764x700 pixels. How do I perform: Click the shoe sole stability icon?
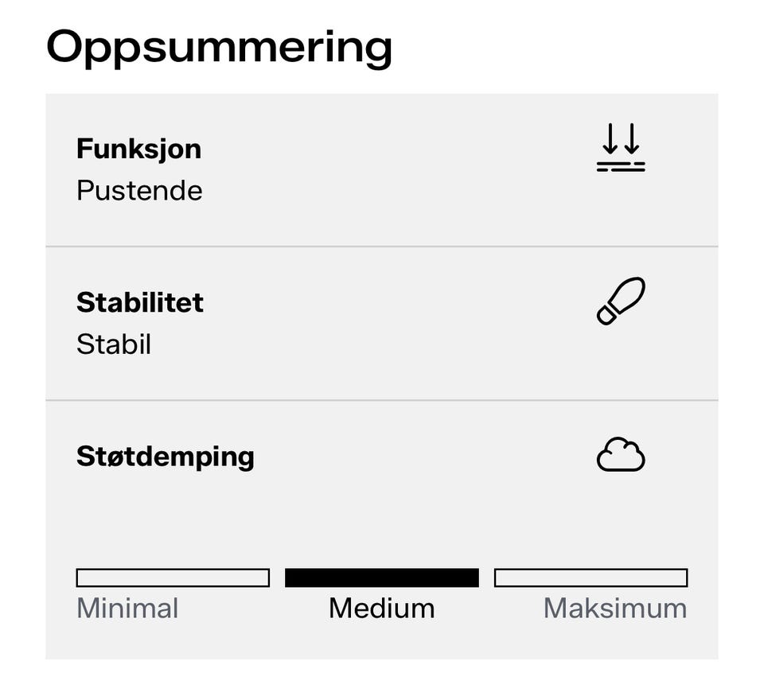tap(621, 301)
